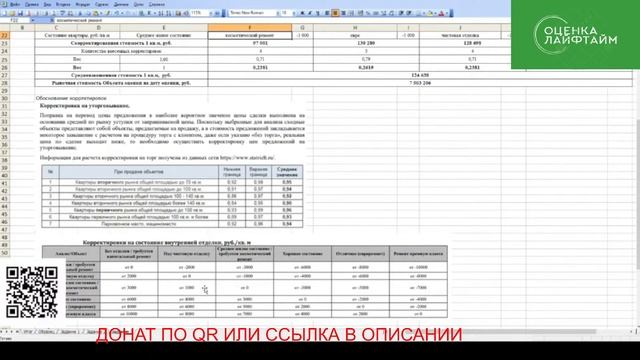Select column F header
Viewport: 640px width, 360px height.
pos(250,27)
